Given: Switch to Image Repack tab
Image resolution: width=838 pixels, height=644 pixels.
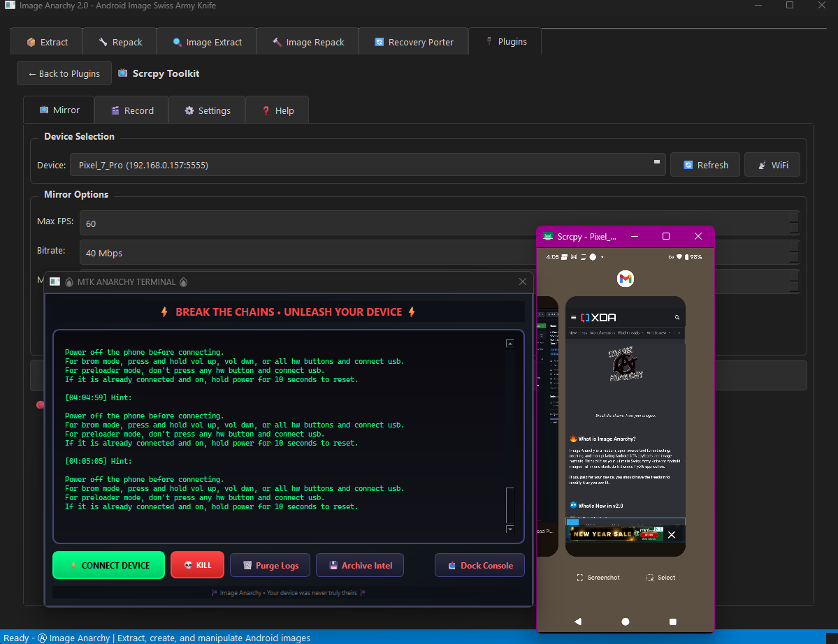Looking at the screenshot, I should (308, 42).
